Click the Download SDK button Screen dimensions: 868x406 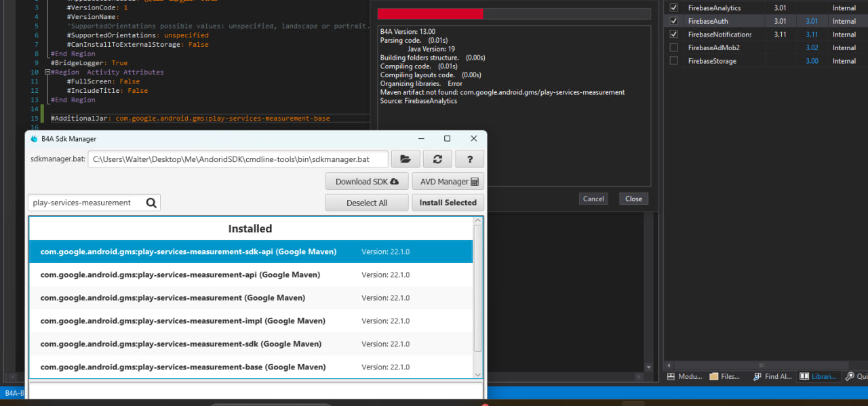[367, 182]
